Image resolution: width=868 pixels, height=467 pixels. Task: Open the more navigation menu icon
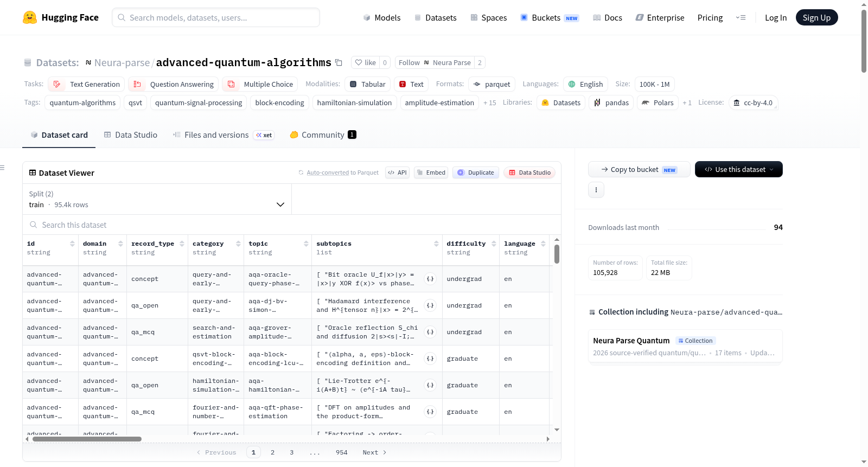[x=741, y=17]
